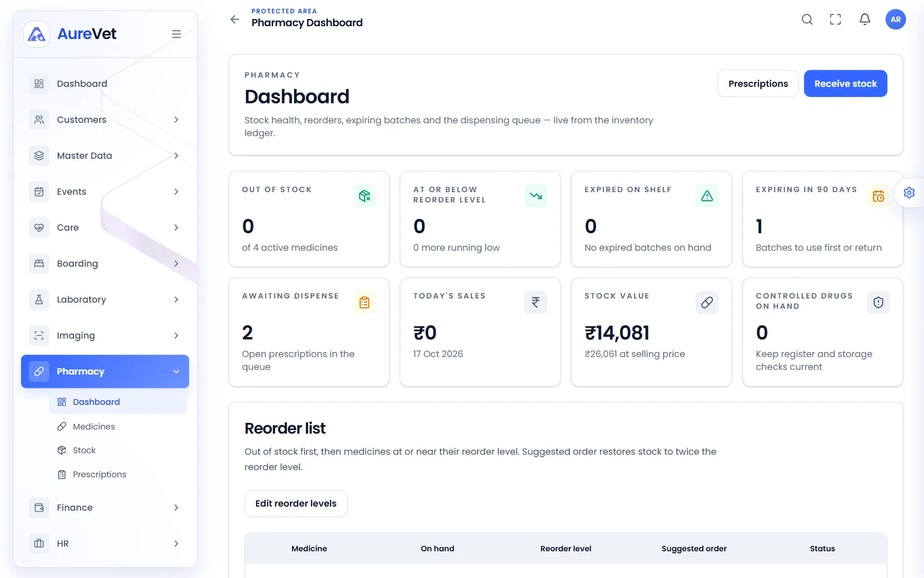Open Stock under Pharmacy

pyautogui.click(x=118, y=450)
